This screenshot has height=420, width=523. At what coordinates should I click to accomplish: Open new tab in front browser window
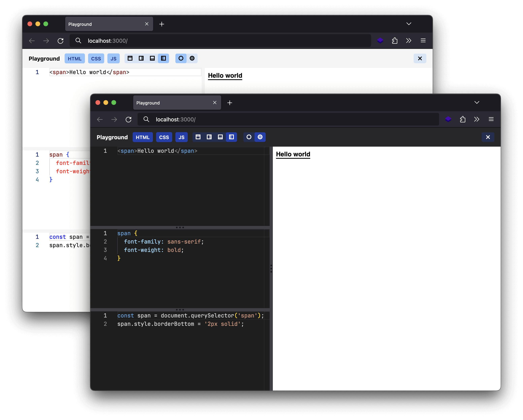[230, 103]
